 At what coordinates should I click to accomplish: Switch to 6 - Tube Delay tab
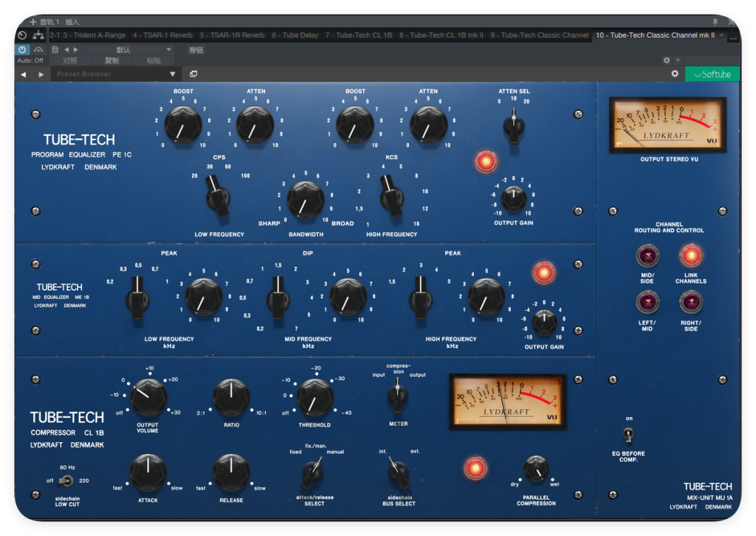(295, 35)
